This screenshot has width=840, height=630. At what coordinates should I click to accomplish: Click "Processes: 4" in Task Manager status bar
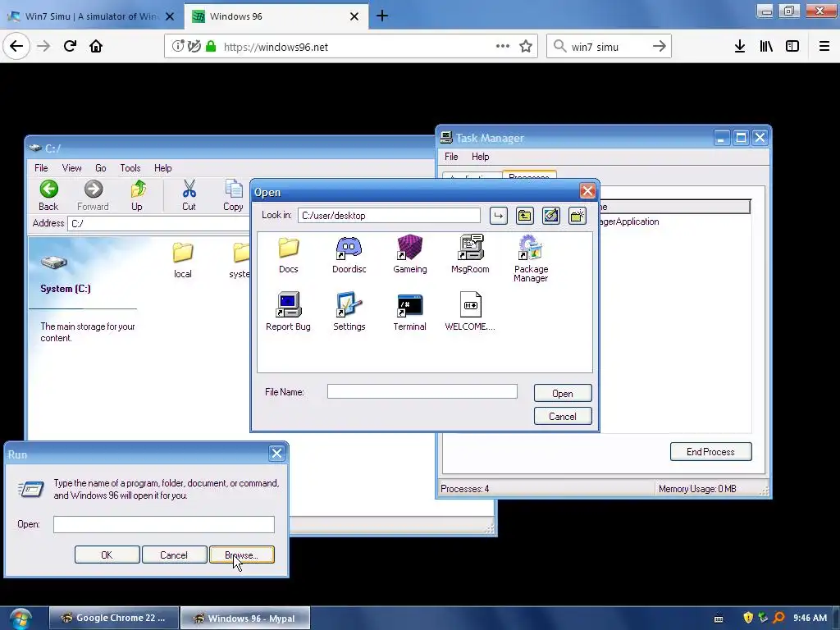464,489
